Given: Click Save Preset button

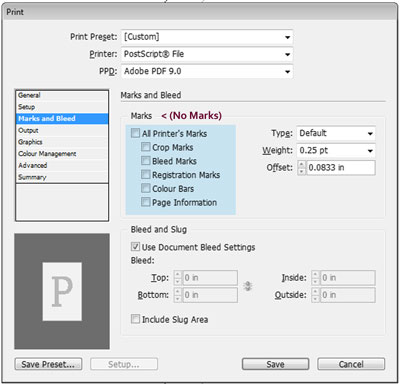Looking at the screenshot, I should point(48,364).
